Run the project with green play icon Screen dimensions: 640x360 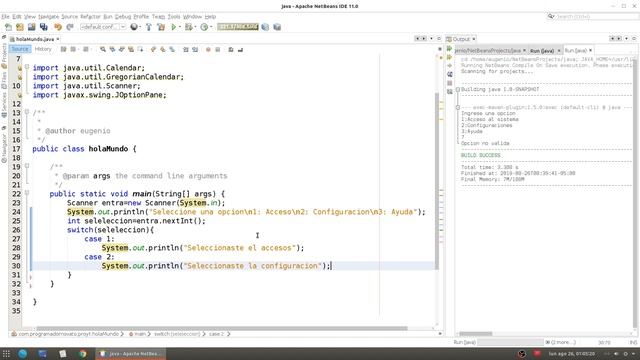[x=173, y=27]
